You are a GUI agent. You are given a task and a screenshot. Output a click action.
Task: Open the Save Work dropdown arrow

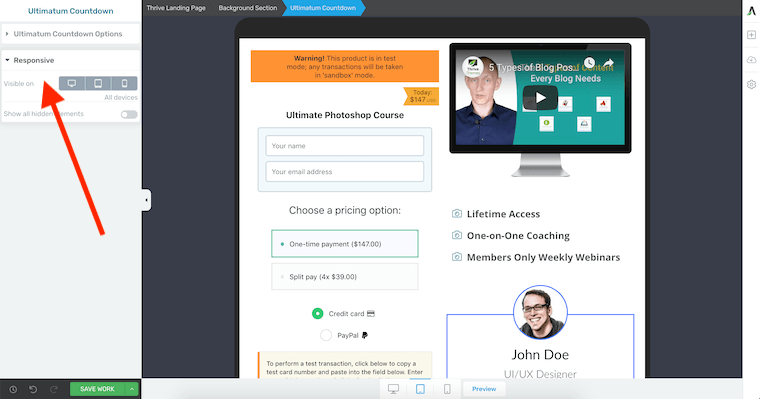click(x=132, y=389)
